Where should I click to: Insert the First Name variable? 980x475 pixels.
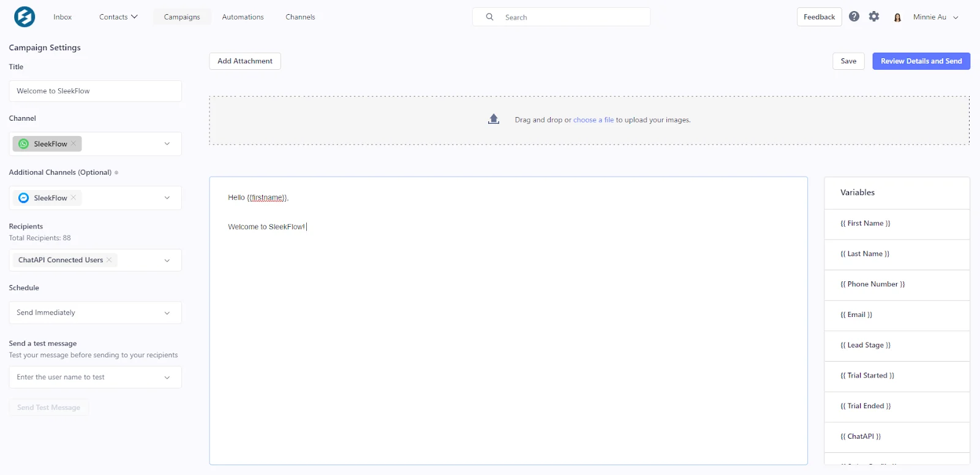tap(897, 224)
